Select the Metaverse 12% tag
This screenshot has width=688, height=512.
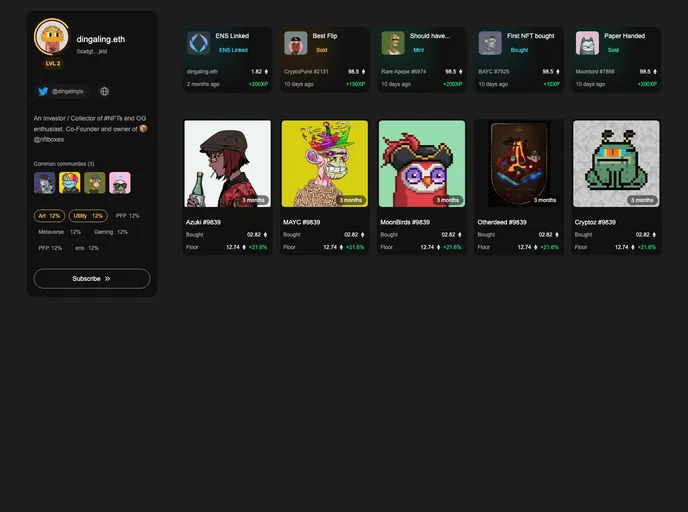(x=59, y=232)
